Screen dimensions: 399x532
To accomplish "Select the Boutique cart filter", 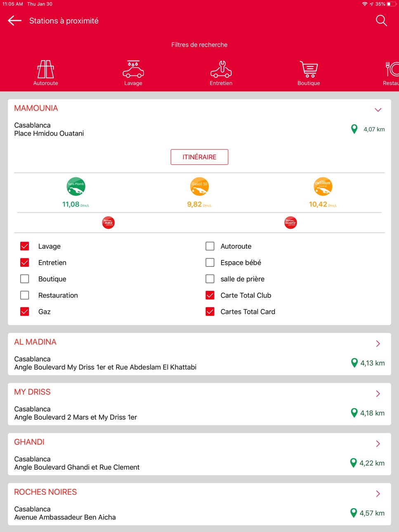I will click(309, 69).
